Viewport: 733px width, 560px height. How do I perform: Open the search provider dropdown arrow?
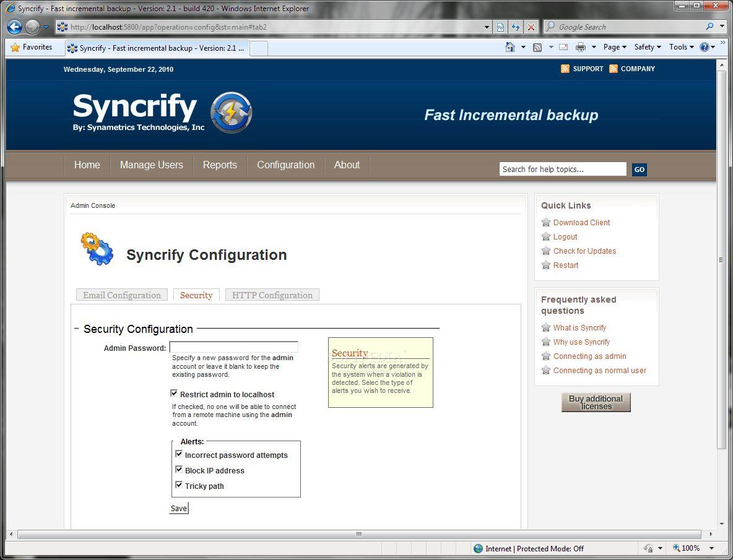click(724, 27)
